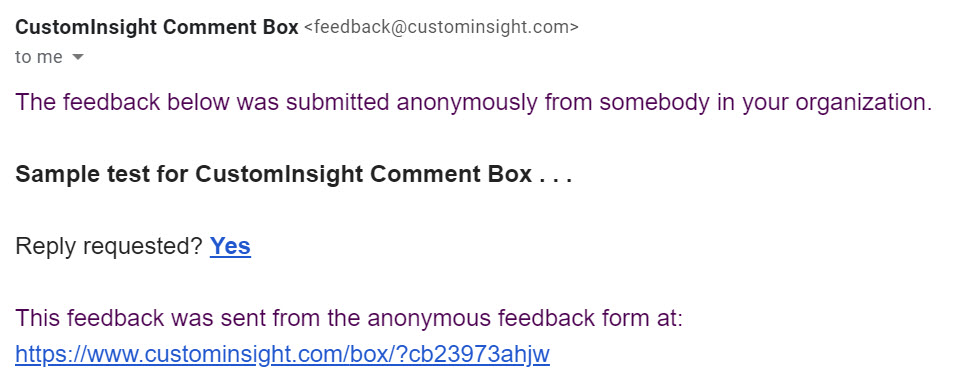The image size is (953, 380).
Task: Click the "to me" recipient text
Action: [x=39, y=57]
